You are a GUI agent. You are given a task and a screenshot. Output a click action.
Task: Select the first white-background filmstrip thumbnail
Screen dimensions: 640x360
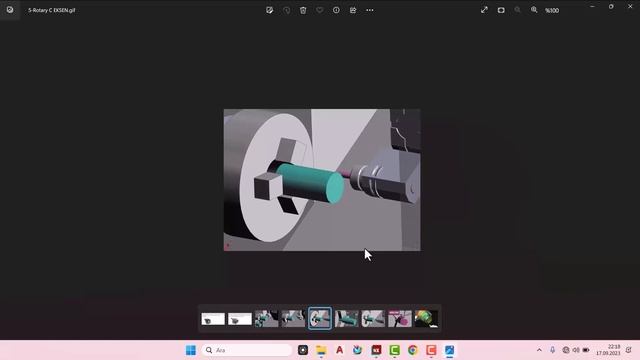click(x=213, y=319)
